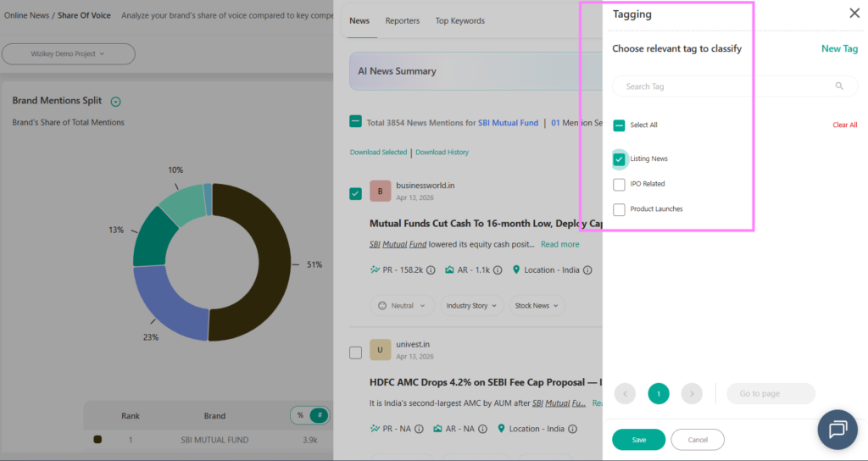Image resolution: width=868 pixels, height=461 pixels.
Task: Open the Wizikey Demo Project dropdown
Action: click(x=69, y=54)
